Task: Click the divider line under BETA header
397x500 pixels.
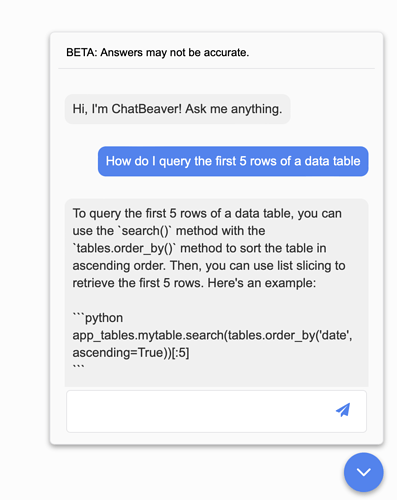Action: (216, 69)
